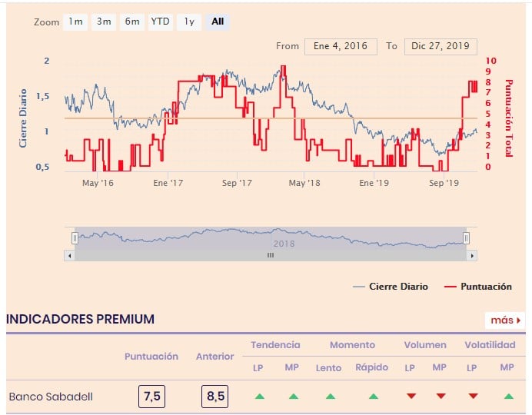This screenshot has height=415, width=532.
Task: Click the Ene '19 axis label
Action: click(x=374, y=183)
